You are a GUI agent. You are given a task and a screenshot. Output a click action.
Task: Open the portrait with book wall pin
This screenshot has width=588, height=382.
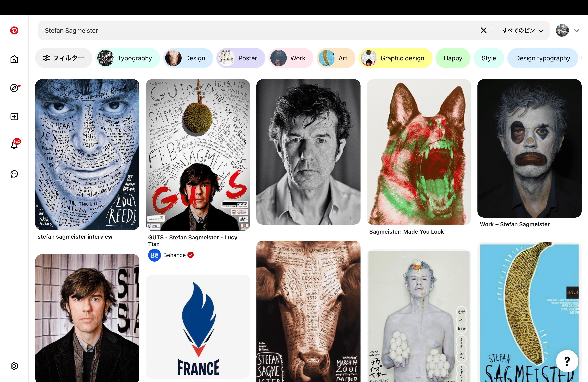pyautogui.click(x=87, y=318)
